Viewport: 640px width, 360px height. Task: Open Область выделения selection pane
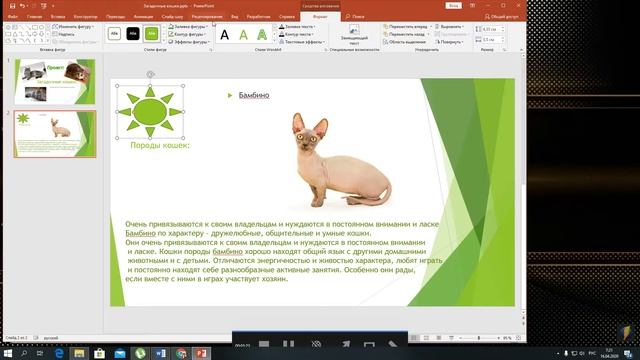click(404, 42)
